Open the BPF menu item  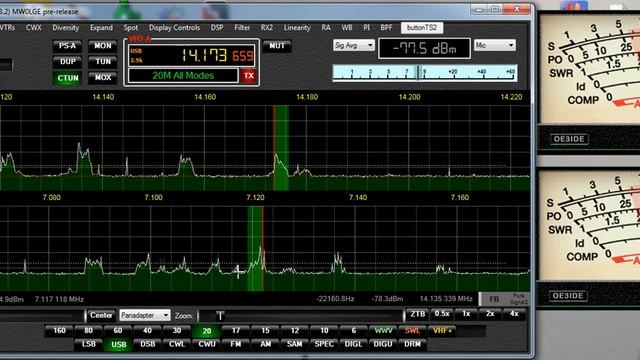tap(386, 28)
